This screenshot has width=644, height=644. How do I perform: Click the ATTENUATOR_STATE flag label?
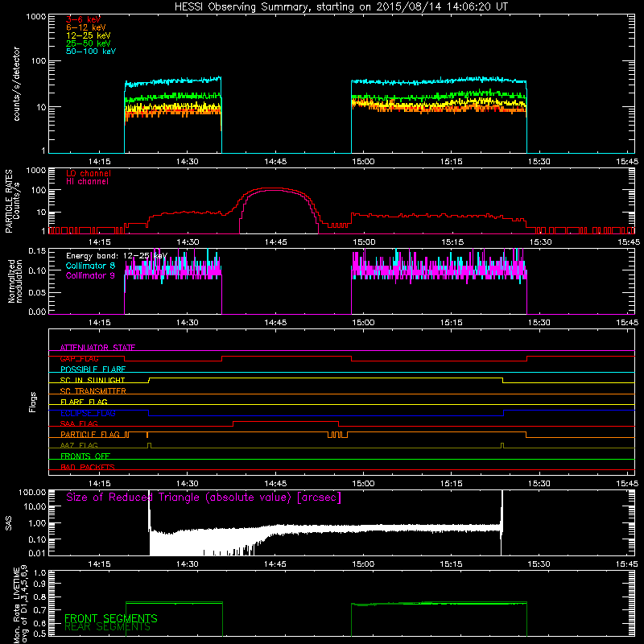pos(97,348)
